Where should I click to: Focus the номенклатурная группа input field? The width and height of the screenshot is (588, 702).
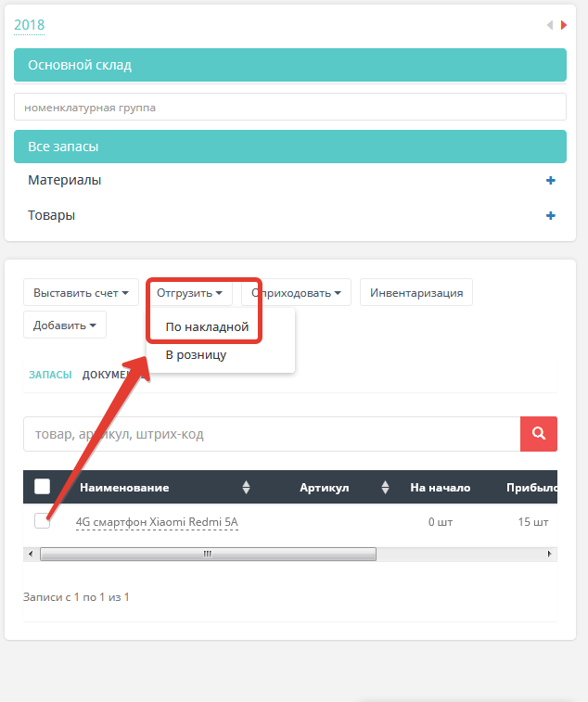tap(289, 108)
